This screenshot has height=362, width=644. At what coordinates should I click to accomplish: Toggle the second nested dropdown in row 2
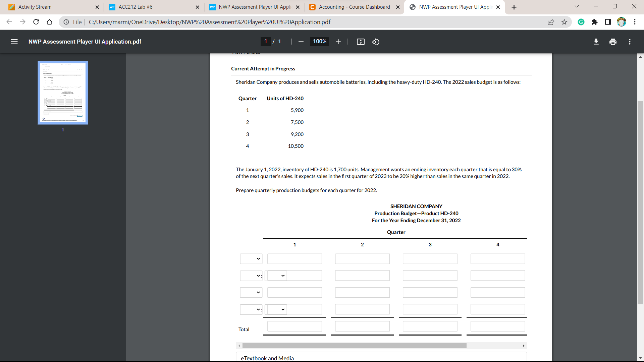pyautogui.click(x=277, y=276)
